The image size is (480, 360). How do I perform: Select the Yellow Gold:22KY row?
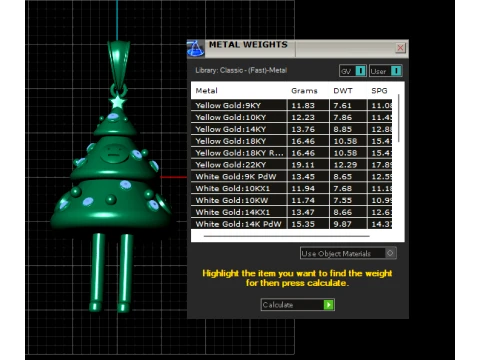(292, 165)
